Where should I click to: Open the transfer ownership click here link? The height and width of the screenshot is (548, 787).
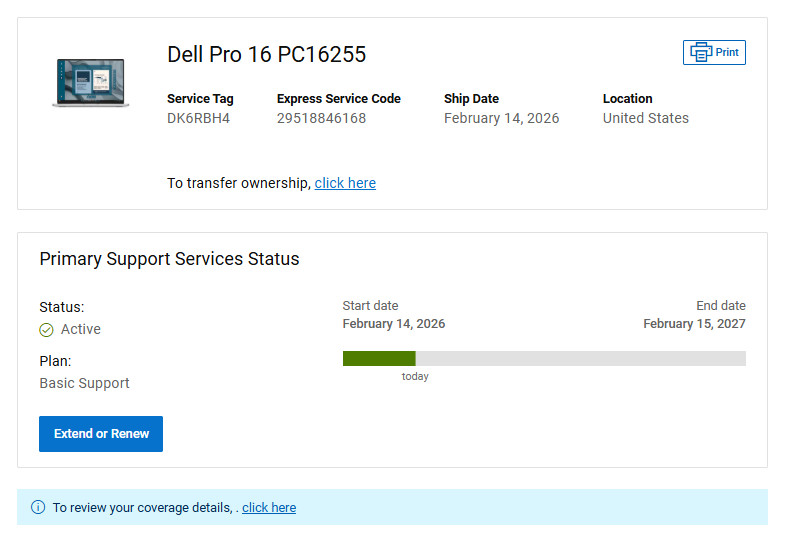pos(345,183)
